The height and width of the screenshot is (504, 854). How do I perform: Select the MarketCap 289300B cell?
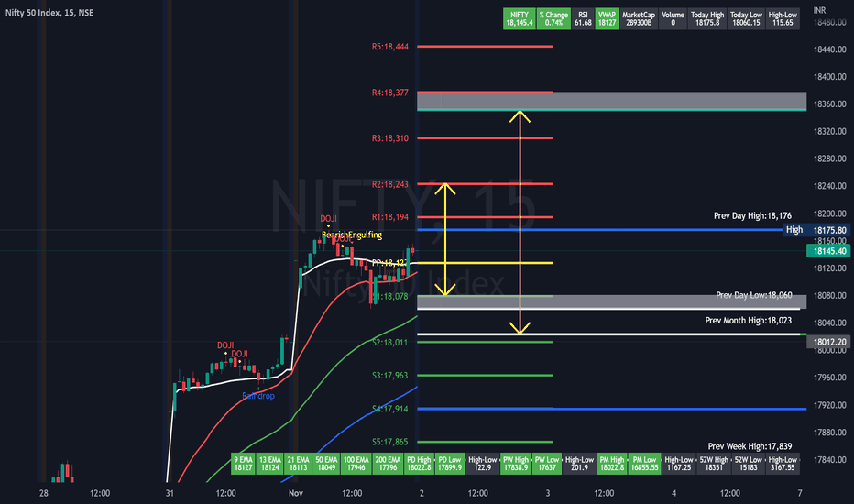click(x=639, y=19)
